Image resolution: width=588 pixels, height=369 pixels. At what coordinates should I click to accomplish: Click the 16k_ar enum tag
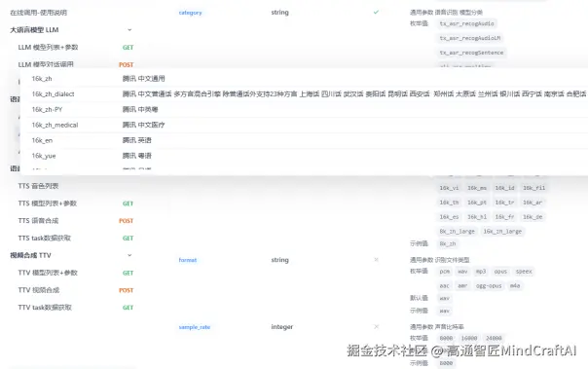point(533,203)
